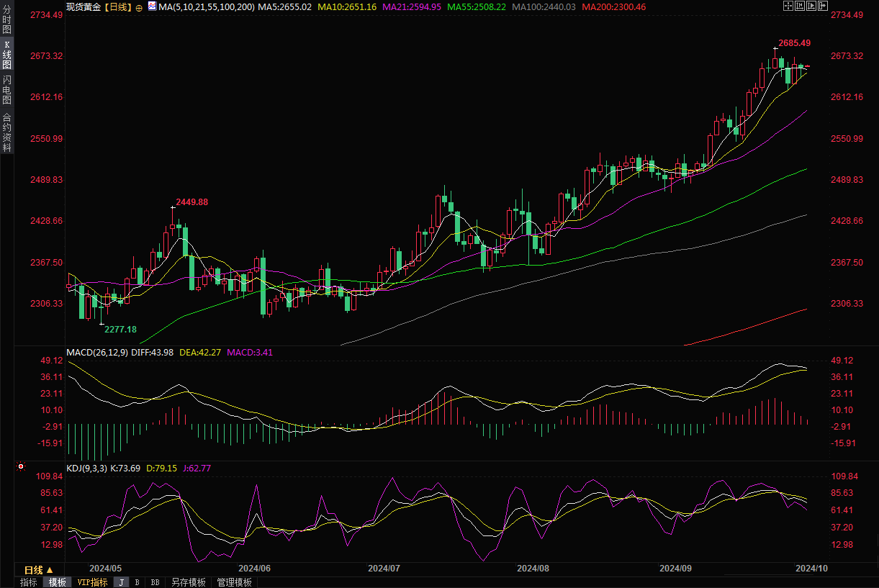This screenshot has height=588, width=879.
Task: Toggle the J template button
Action: click(x=120, y=582)
